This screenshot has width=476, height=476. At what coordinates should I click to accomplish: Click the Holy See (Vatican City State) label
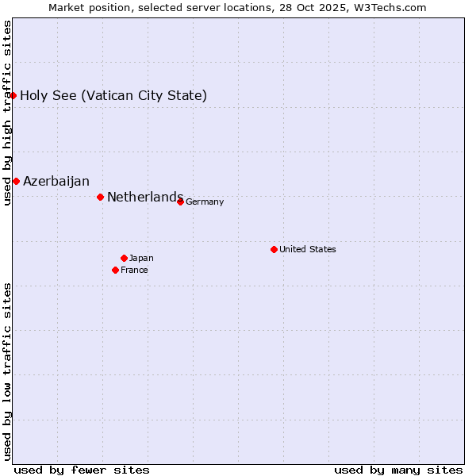(113, 96)
